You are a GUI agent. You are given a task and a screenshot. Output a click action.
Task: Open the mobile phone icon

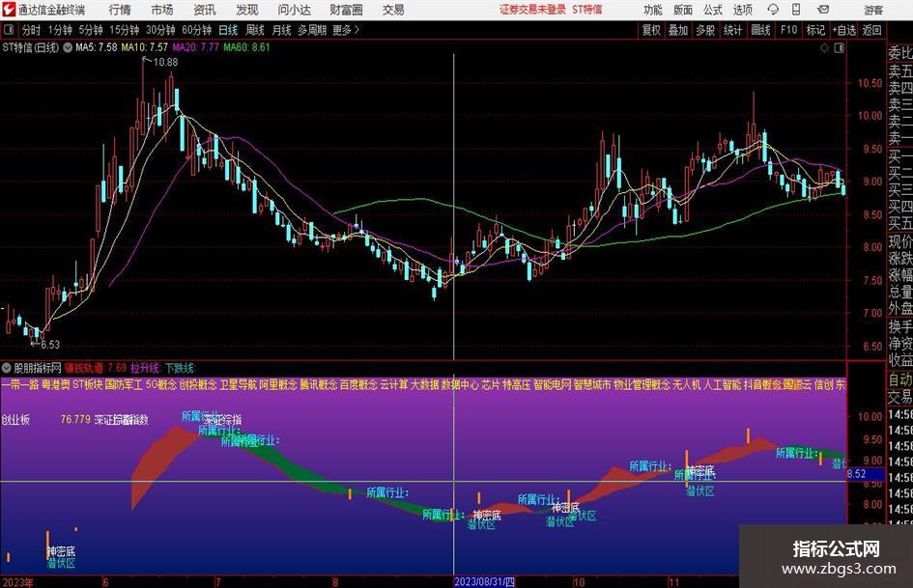point(796,10)
